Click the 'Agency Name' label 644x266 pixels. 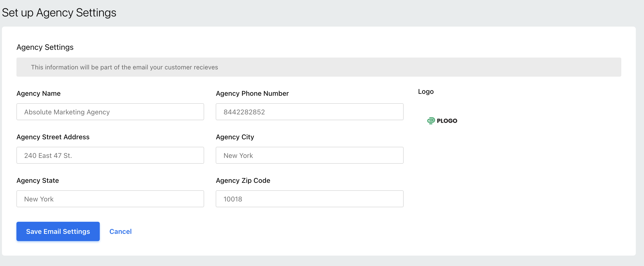coord(38,93)
